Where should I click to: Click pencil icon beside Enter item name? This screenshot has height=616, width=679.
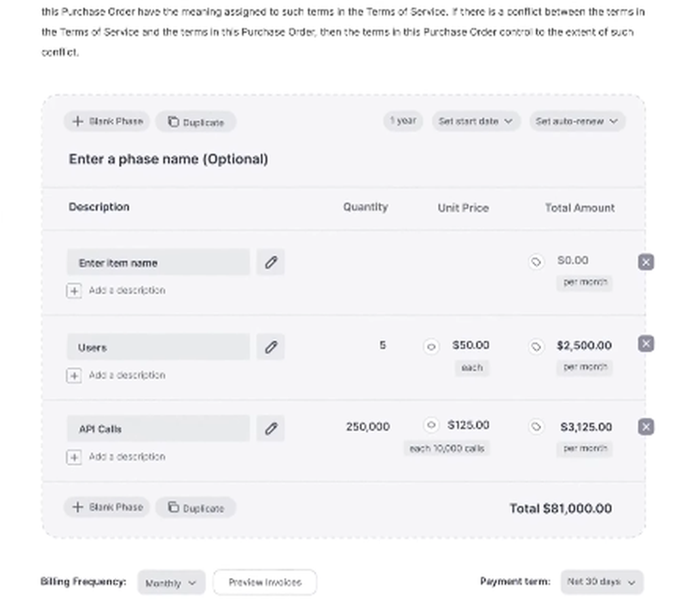click(270, 262)
